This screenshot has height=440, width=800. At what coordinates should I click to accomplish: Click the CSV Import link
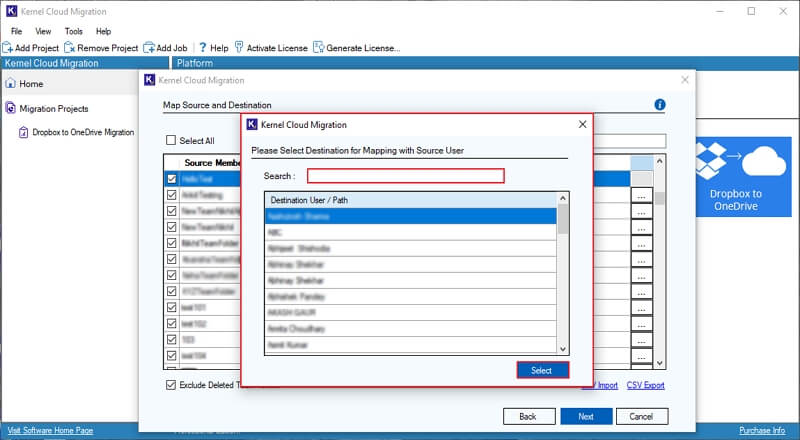pyautogui.click(x=601, y=385)
